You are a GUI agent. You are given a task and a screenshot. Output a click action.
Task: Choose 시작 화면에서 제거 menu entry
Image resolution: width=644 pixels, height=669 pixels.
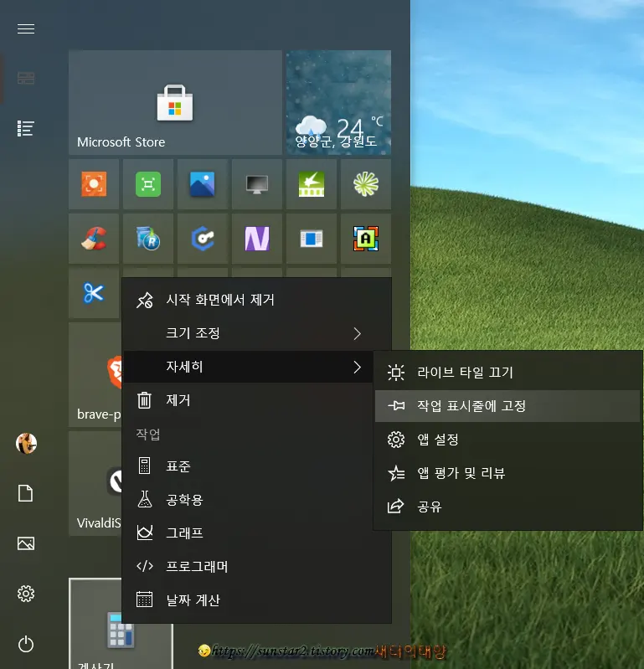(257, 300)
